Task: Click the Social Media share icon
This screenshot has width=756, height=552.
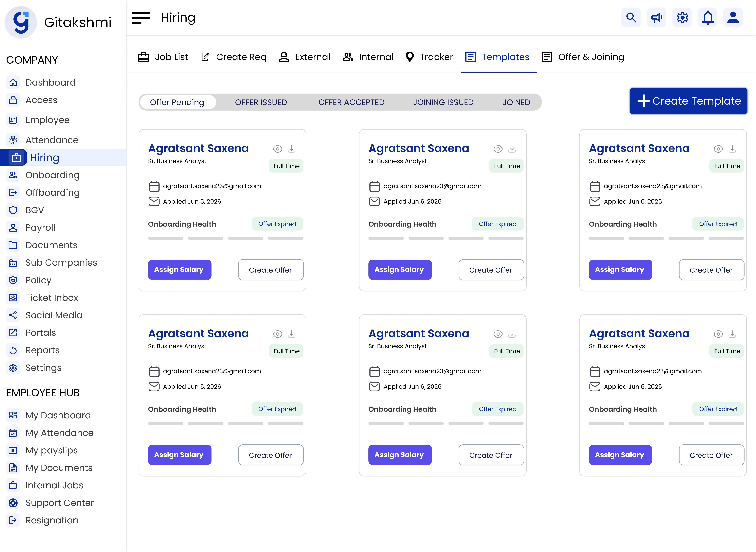Action: 13,315
